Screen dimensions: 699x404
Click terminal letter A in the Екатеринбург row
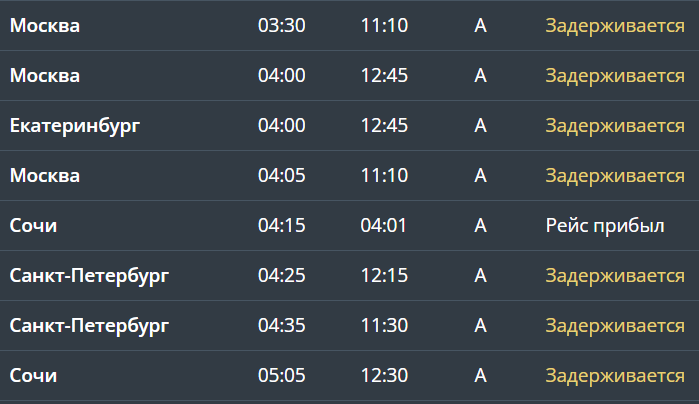(x=480, y=126)
